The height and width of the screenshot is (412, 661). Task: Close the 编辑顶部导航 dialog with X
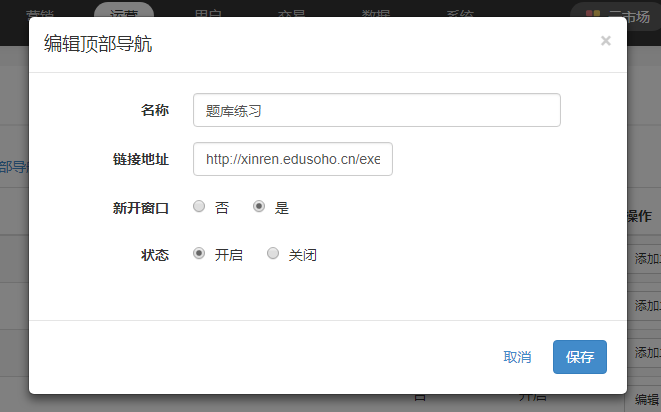coord(605,41)
